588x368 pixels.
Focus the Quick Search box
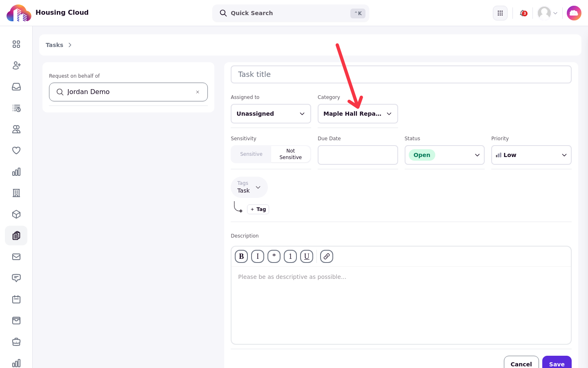coord(291,13)
